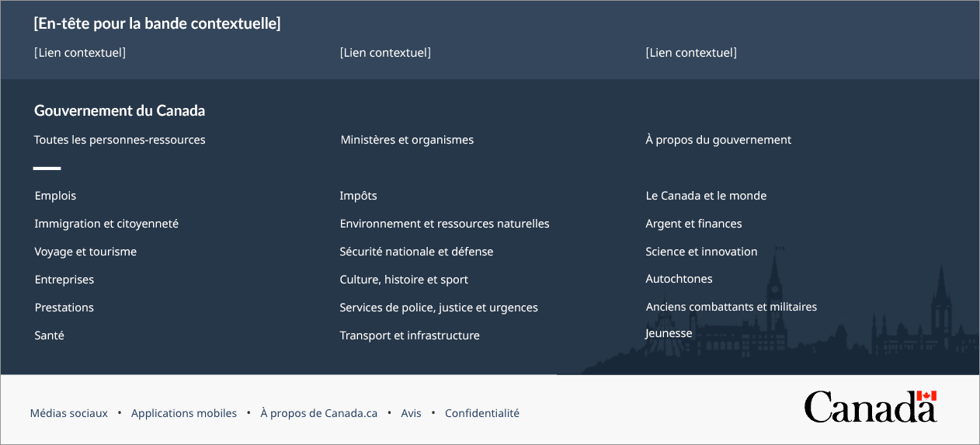
Task: Click the Canada wordmark logo
Action: [870, 407]
